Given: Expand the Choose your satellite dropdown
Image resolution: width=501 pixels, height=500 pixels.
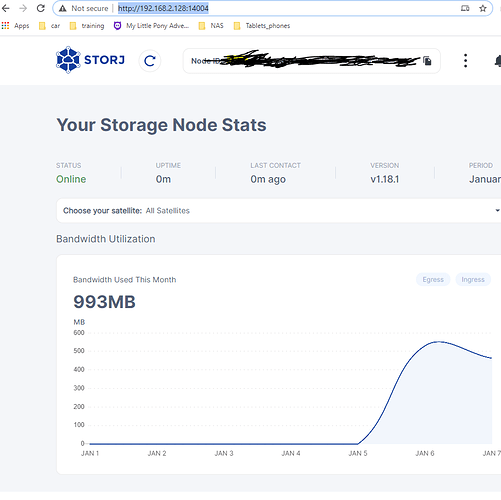Looking at the screenshot, I should (279, 210).
